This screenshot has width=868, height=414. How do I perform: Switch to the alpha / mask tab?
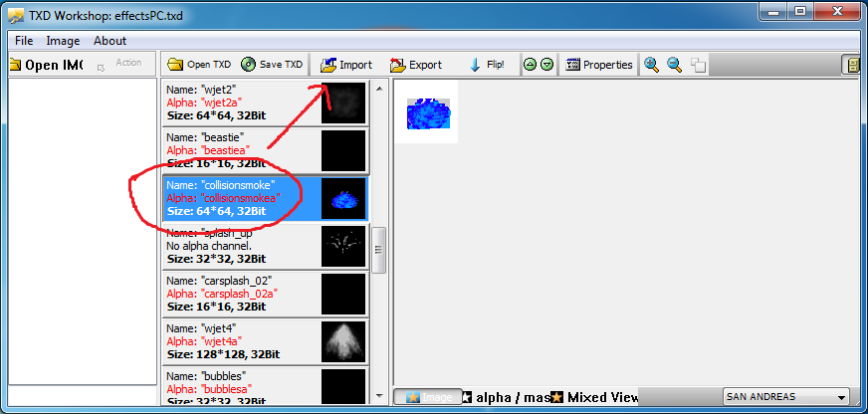(x=506, y=397)
